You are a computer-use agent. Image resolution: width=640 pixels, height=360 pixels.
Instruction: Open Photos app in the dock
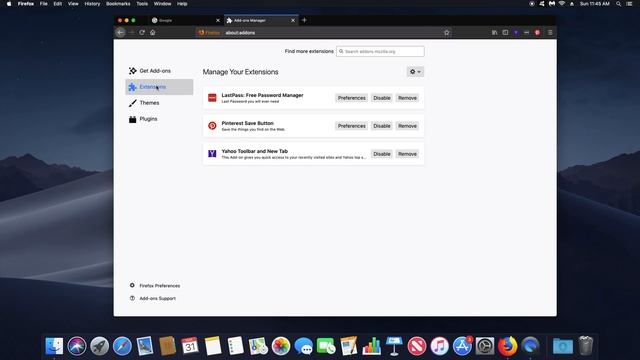pos(281,346)
